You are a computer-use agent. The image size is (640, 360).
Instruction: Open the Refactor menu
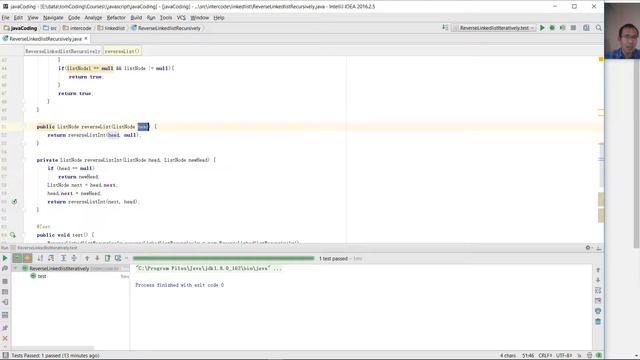pyautogui.click(x=116, y=18)
